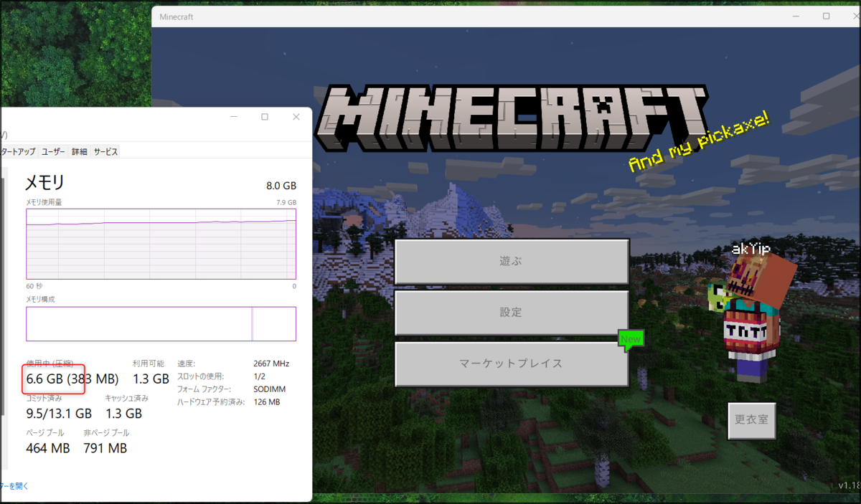
Task: Click the メモリ構成 composition bar
Action: pyautogui.click(x=161, y=324)
